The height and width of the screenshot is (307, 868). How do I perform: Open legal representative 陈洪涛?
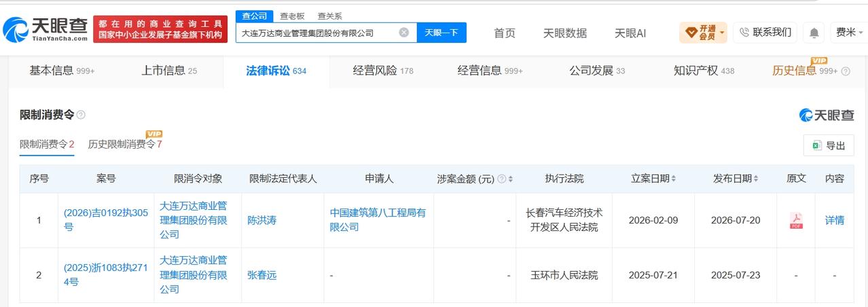262,220
